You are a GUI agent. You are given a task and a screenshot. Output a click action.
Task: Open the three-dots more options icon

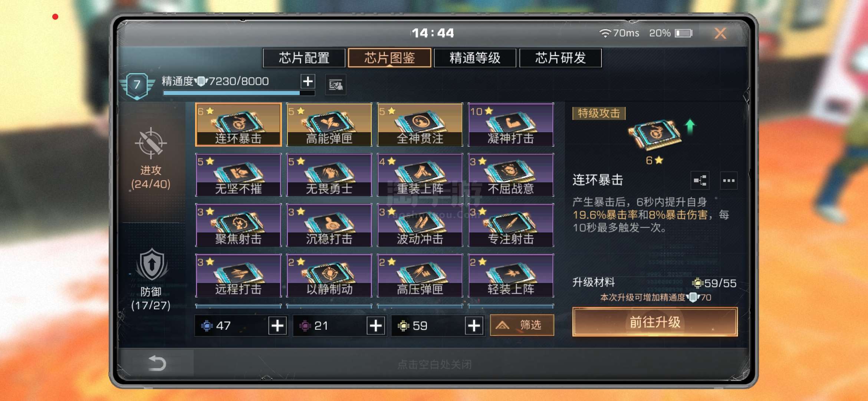(x=729, y=180)
